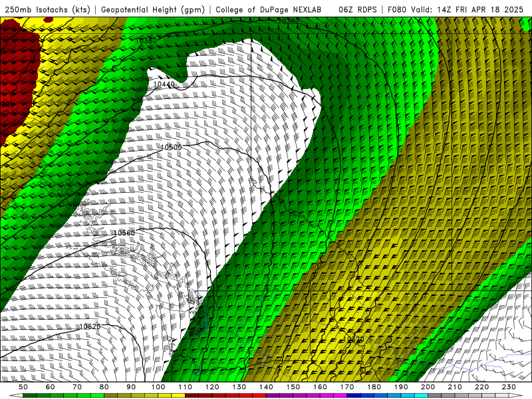The height and width of the screenshot is (399, 532).
Task: Click the 'F080 Valid: 14Z FRI APR 18 2025' text
Action: click(x=456, y=10)
